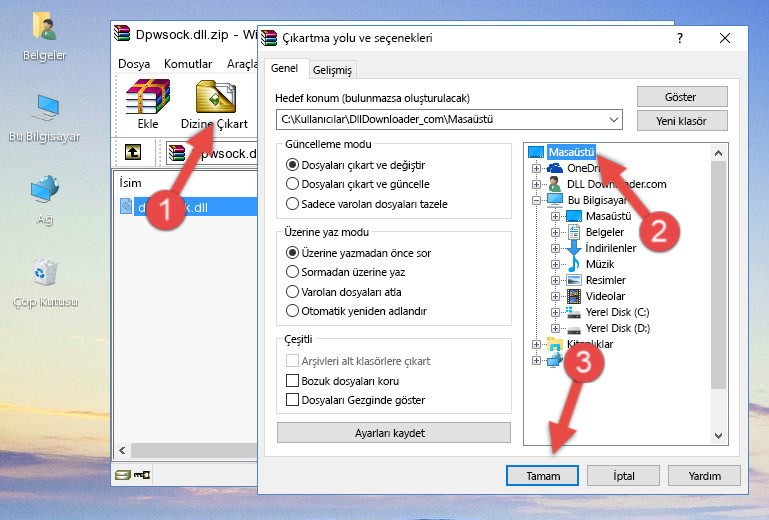The width and height of the screenshot is (769, 520).
Task: Expand the OneDrive tree node
Action: (x=536, y=168)
